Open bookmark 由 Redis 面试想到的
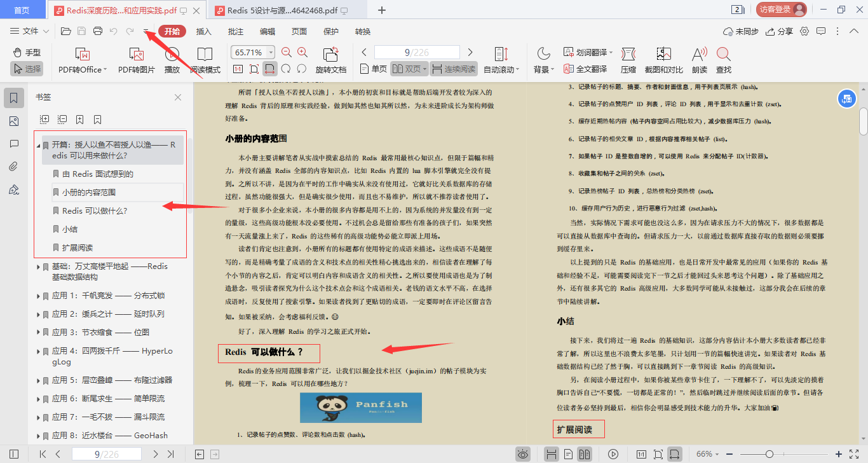The image size is (868, 463). click(98, 174)
